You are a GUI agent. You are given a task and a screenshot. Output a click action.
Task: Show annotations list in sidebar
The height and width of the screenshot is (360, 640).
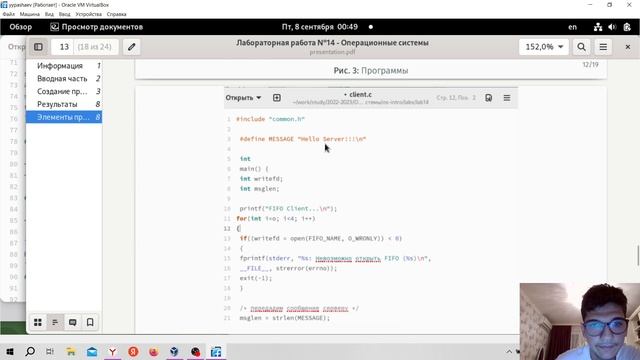tap(73, 322)
